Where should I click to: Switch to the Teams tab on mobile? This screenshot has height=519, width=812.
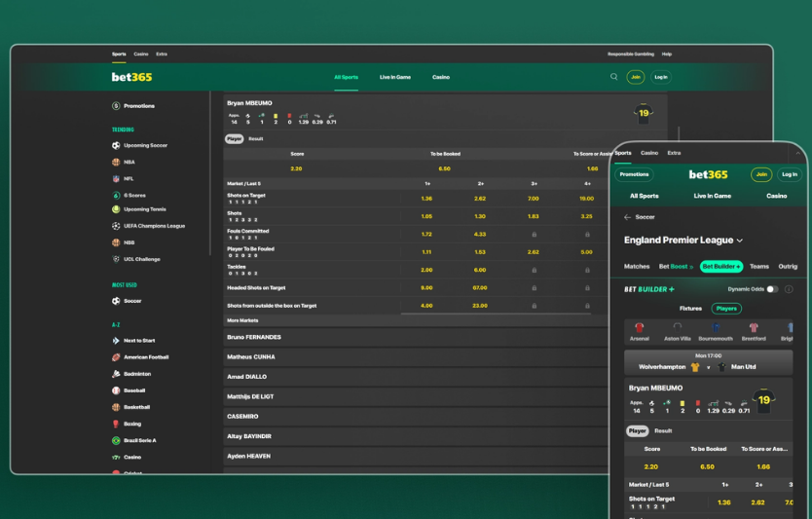758,266
